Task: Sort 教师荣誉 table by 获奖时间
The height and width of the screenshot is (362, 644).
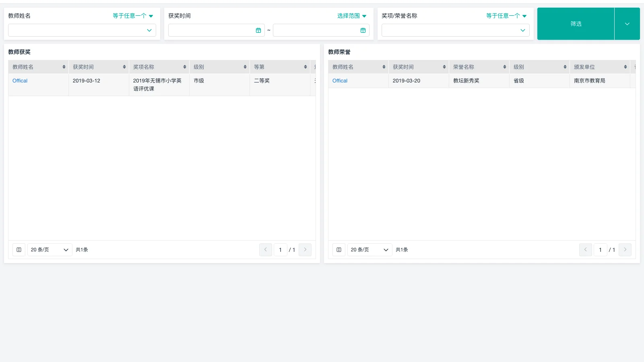Action: click(x=444, y=67)
